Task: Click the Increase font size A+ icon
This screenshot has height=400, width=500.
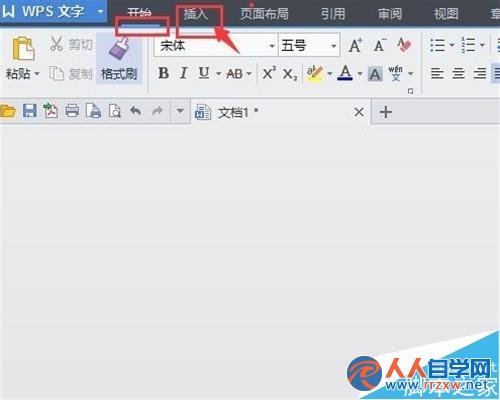Action: pyautogui.click(x=356, y=45)
